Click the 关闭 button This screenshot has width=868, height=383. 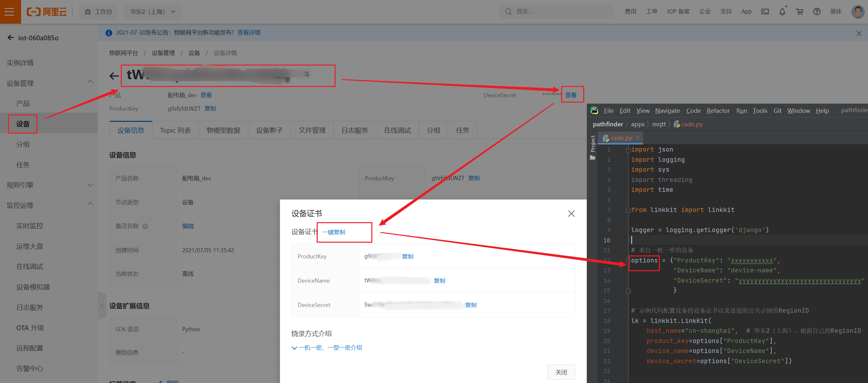(561, 372)
